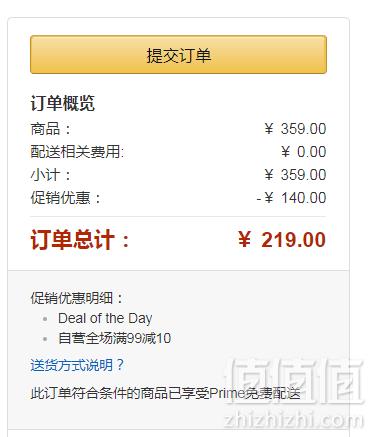This screenshot has width=373, height=437.
Task: Click the zhizhizhi.com watermark text
Action: point(293,420)
